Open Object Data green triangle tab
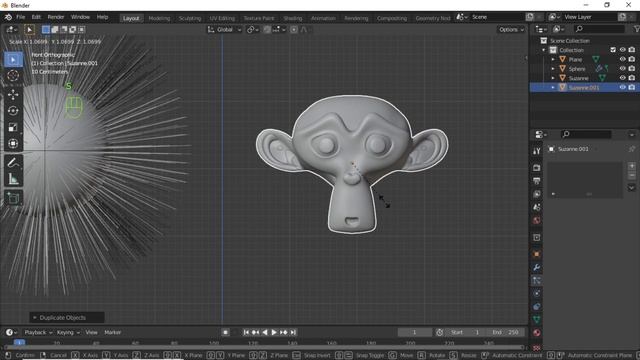The height and width of the screenshot is (360, 640). pos(537,320)
